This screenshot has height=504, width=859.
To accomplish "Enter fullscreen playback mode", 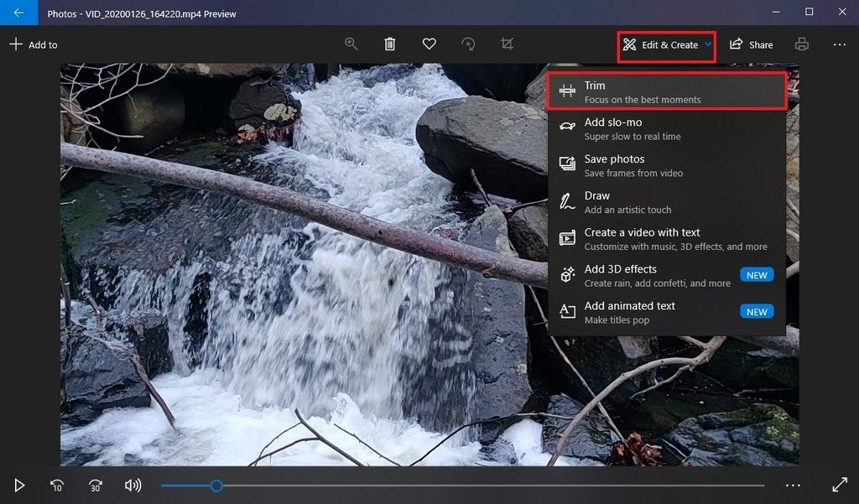I will [841, 485].
